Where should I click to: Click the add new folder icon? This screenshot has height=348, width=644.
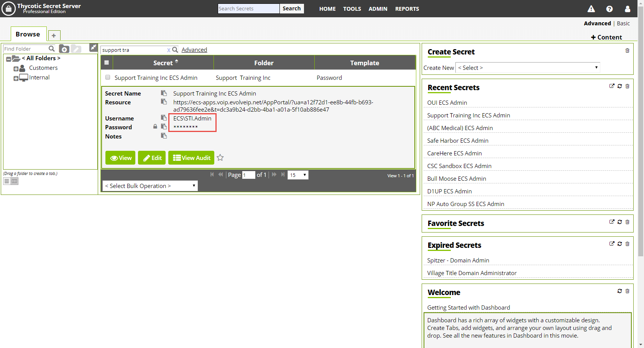click(x=64, y=49)
